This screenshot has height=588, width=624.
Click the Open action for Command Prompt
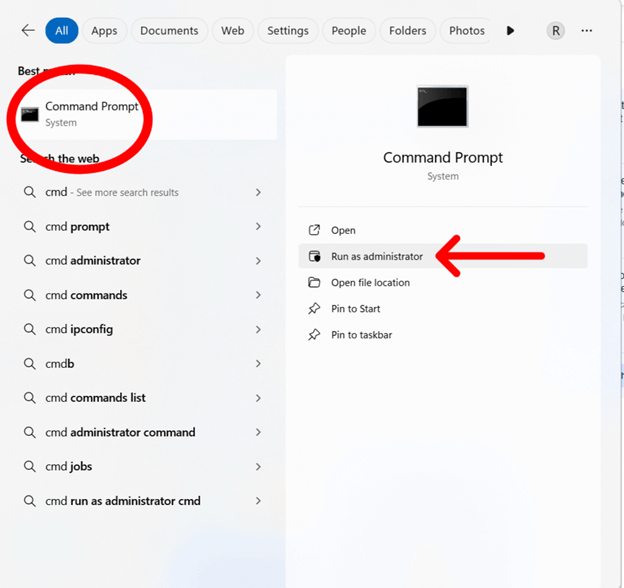click(x=343, y=231)
